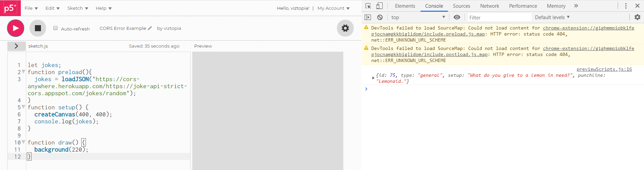Edit sketch name with pencil icon

(x=150, y=28)
